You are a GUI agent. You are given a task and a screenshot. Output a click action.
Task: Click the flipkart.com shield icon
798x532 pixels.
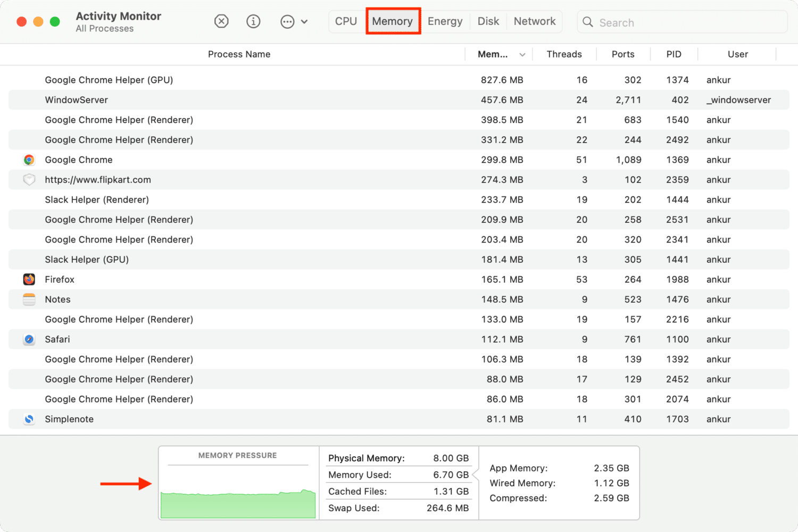29,180
